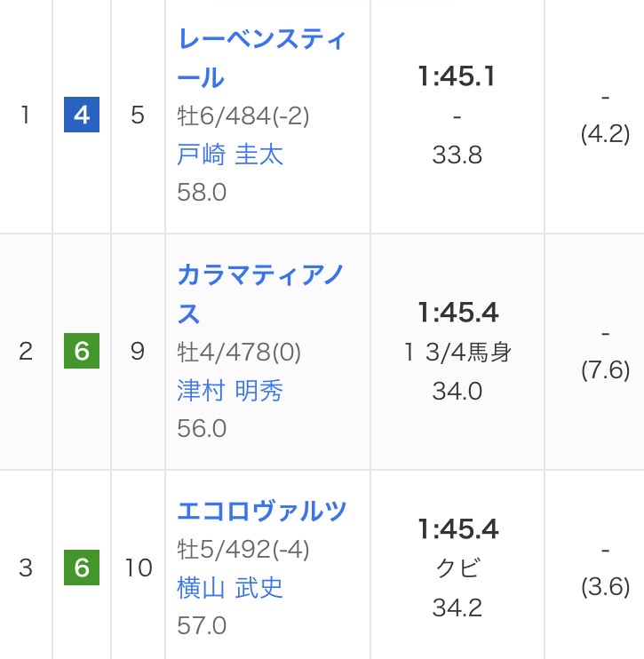Click the odds value (3.6)
Screen dimensions: 644x659
(x=605, y=587)
